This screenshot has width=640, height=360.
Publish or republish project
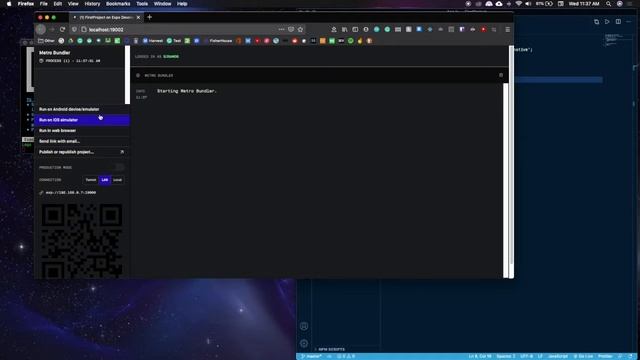coord(82,152)
